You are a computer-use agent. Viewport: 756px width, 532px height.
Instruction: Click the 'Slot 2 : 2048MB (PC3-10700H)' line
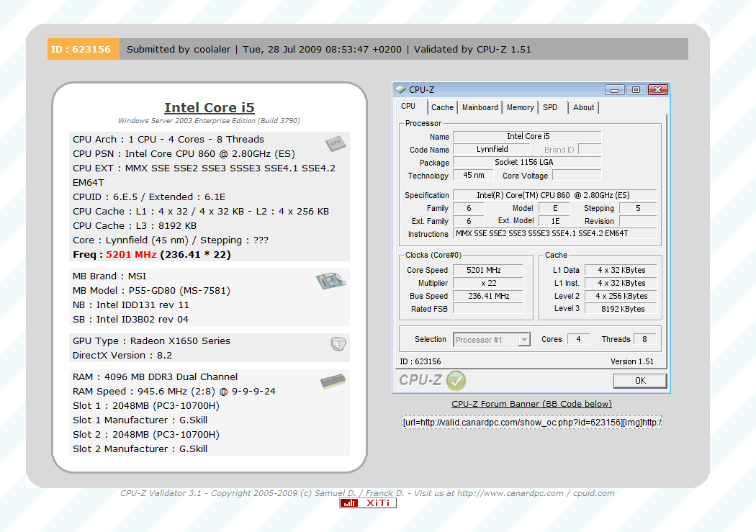coord(146,435)
